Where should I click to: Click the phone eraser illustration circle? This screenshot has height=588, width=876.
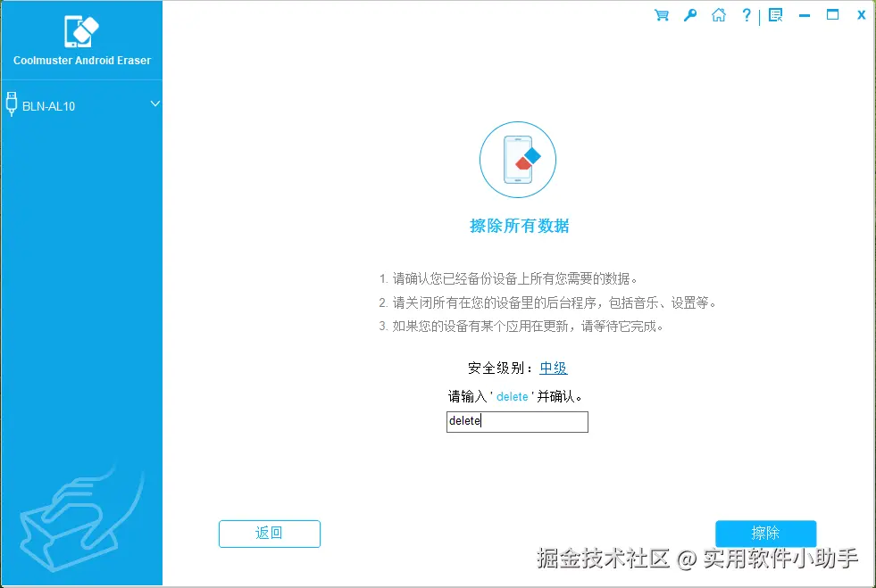pos(518,160)
